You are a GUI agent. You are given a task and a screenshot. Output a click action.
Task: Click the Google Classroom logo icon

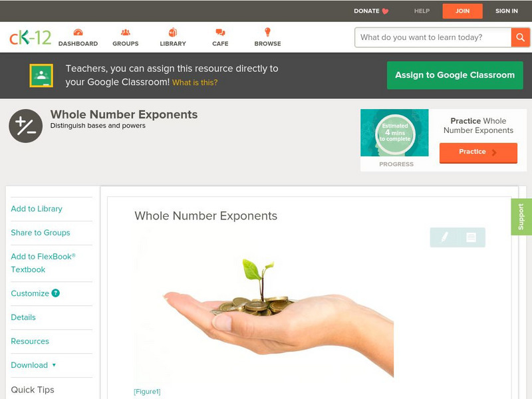pos(41,75)
